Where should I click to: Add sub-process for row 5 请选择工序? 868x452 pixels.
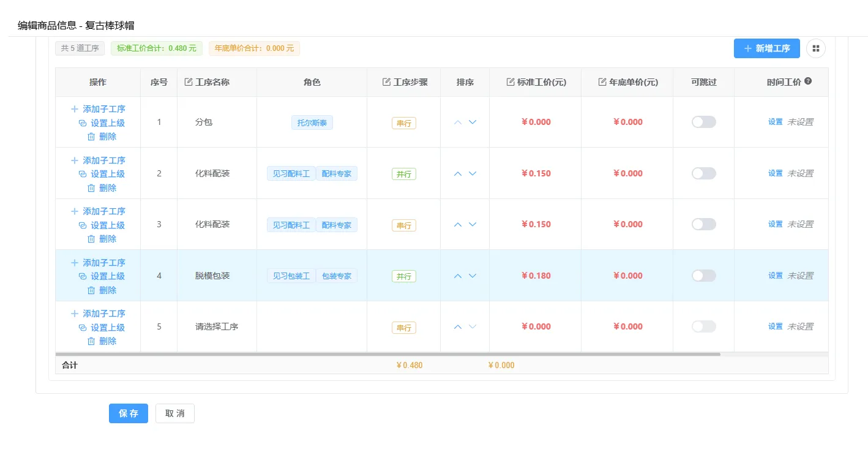pos(98,314)
